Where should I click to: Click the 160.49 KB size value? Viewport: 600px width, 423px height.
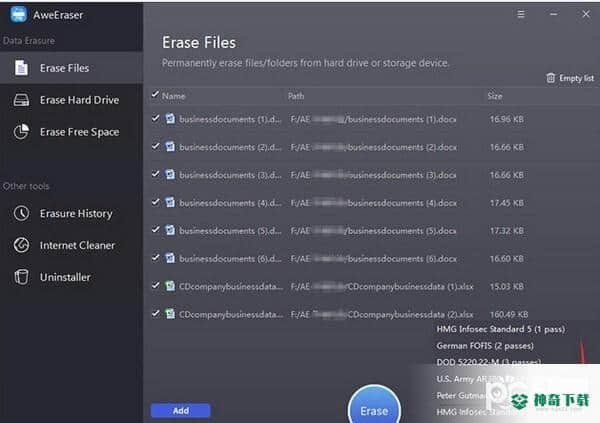(x=509, y=315)
